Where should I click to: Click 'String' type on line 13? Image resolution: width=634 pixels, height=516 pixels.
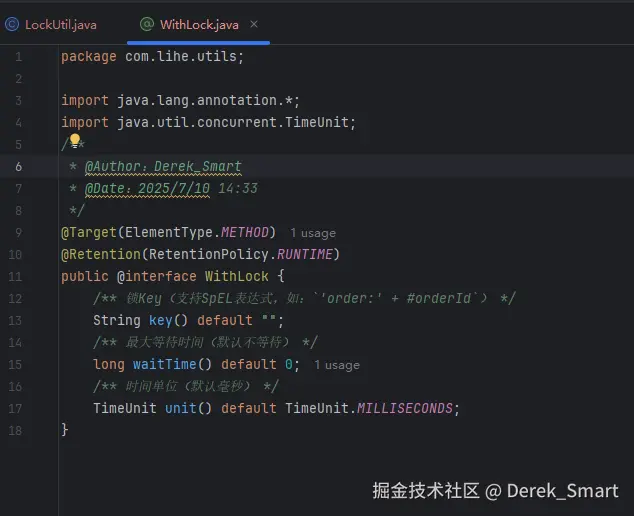(117, 321)
